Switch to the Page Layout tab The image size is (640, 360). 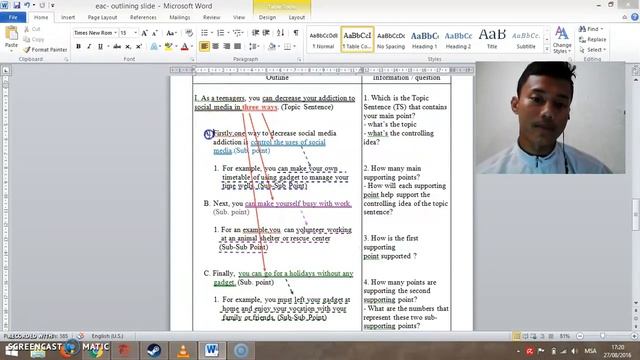(102, 18)
